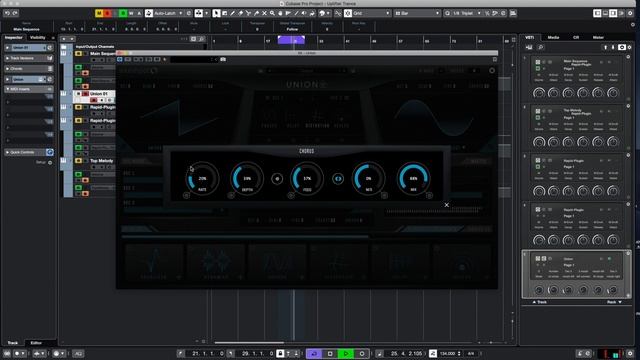The image size is (640, 360).
Task: Click the Setup label under Quick Controls
Action: [41, 162]
